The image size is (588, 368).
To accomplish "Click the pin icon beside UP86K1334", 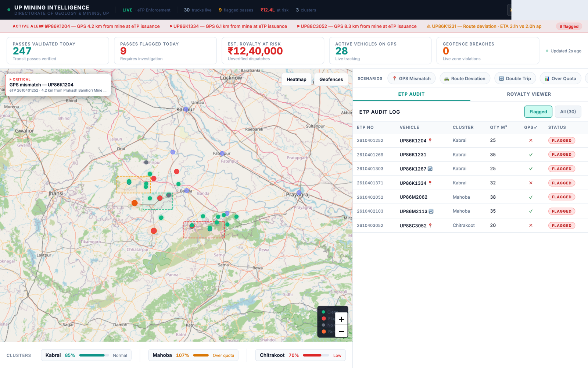I will 430,183.
